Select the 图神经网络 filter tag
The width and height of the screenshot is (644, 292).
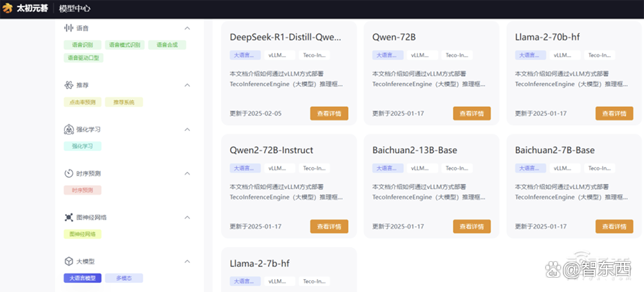[82, 234]
